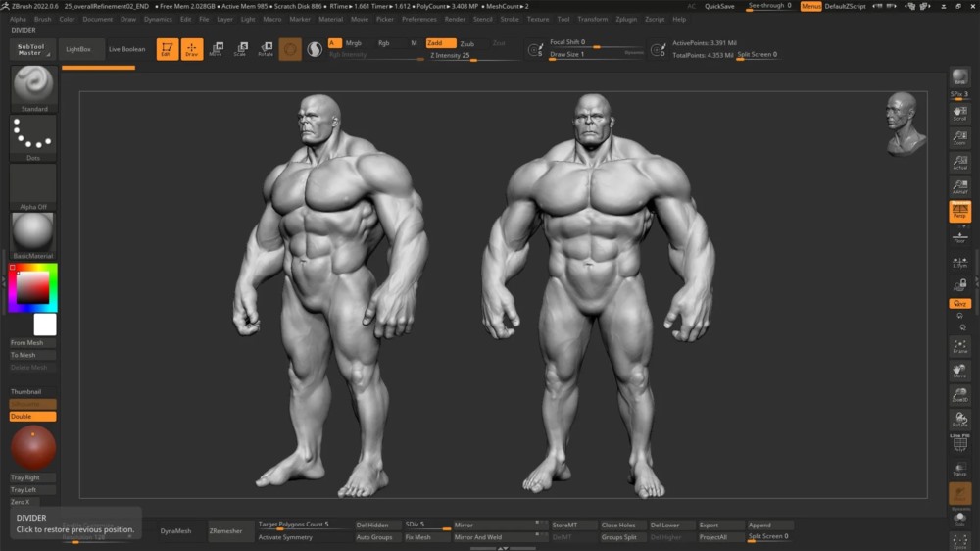The height and width of the screenshot is (551, 980).
Task: Click the orange Gizmo 3D circle icon
Action: [290, 49]
